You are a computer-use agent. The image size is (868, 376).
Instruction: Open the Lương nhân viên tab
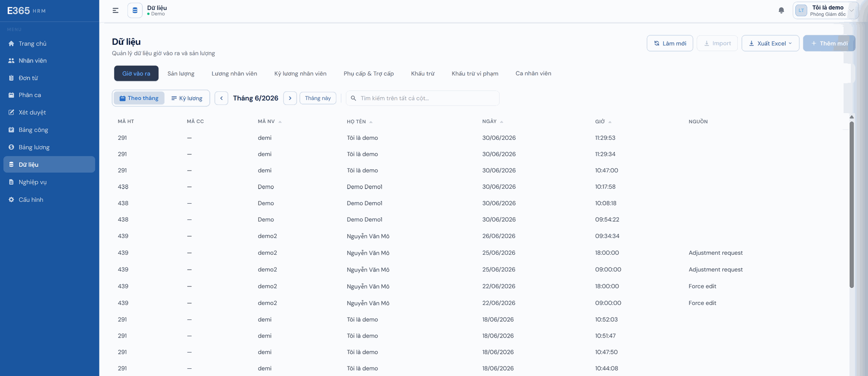(234, 73)
